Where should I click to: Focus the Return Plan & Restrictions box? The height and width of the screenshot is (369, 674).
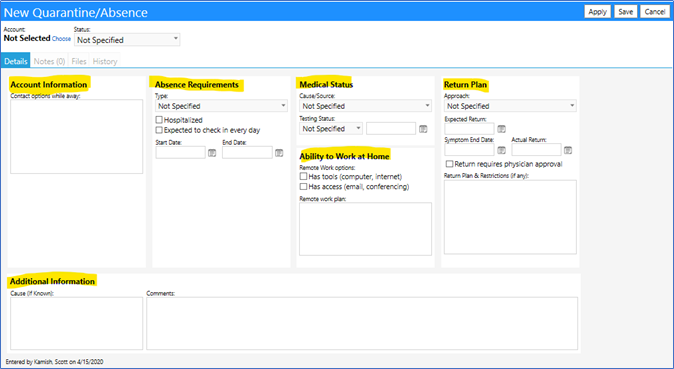pyautogui.click(x=510, y=217)
